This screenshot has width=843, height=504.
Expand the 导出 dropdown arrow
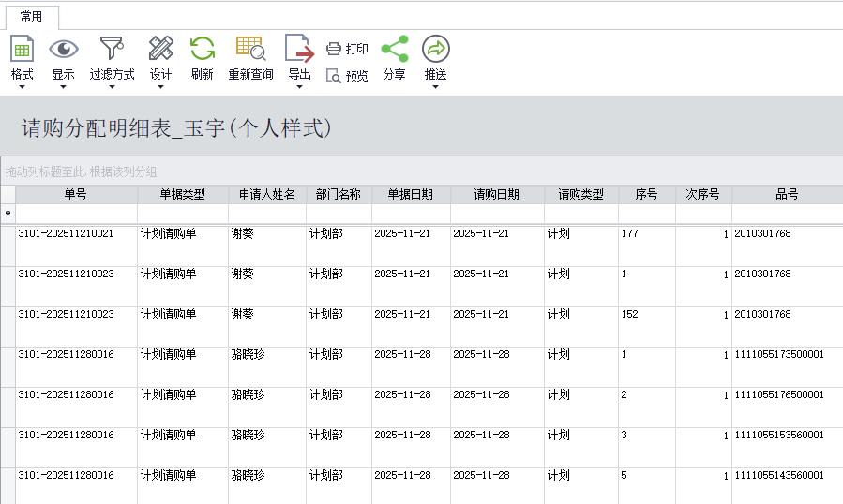pos(299,86)
